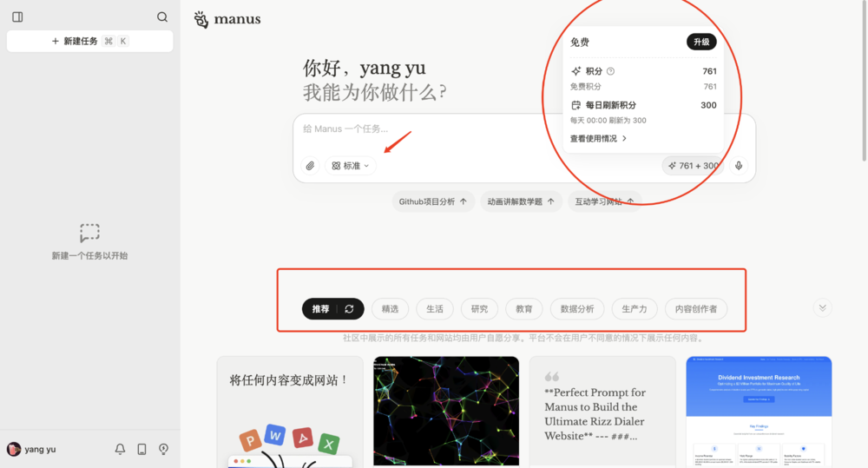Open notifications bell in the sidebar

coord(120,449)
